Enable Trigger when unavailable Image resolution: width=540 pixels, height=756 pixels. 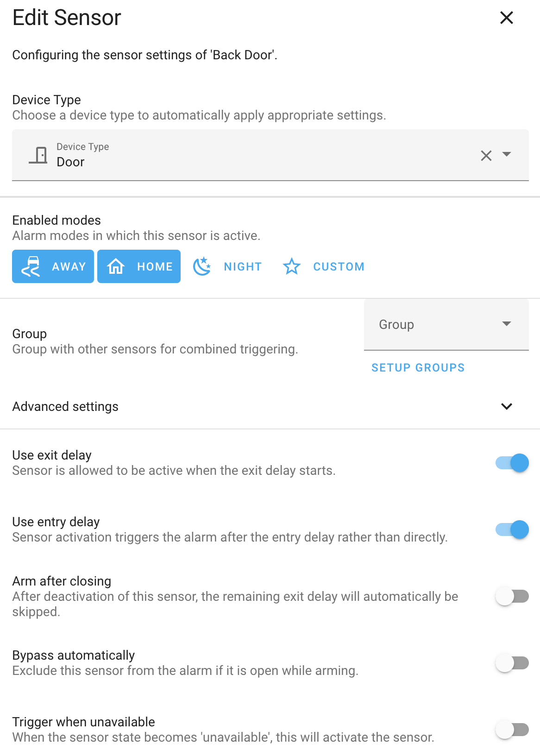[511, 730]
